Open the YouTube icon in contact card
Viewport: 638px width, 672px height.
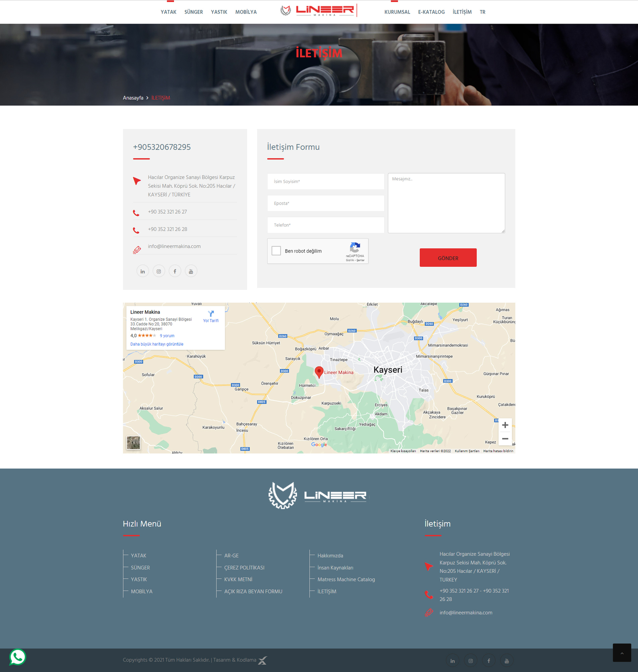click(x=191, y=271)
